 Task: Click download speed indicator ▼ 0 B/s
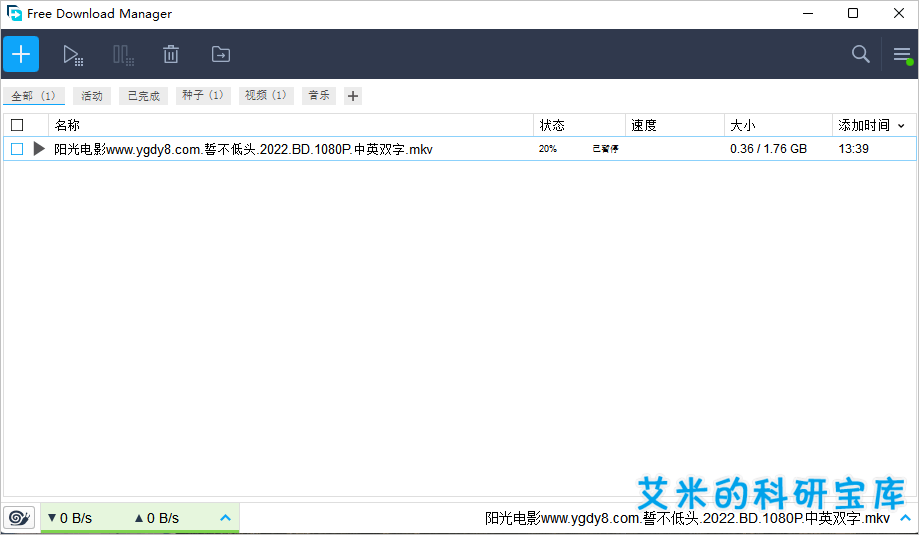70,518
